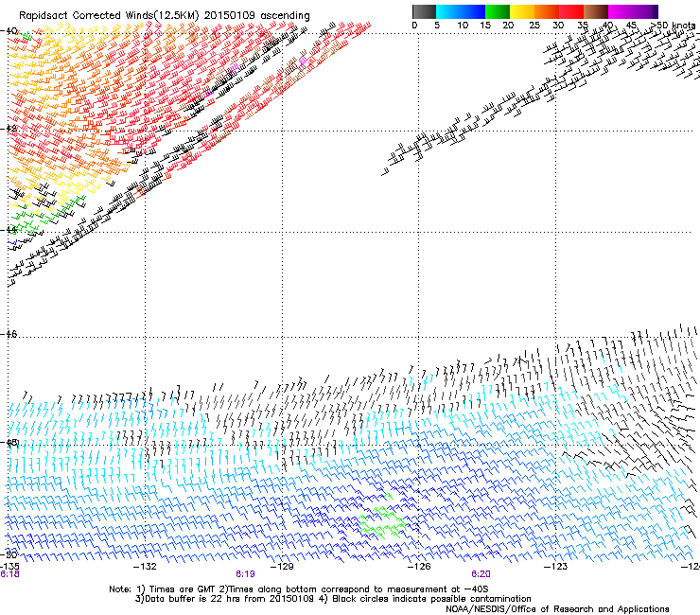Click the 'Data buffer is 22 hrs' note line

coord(333,599)
